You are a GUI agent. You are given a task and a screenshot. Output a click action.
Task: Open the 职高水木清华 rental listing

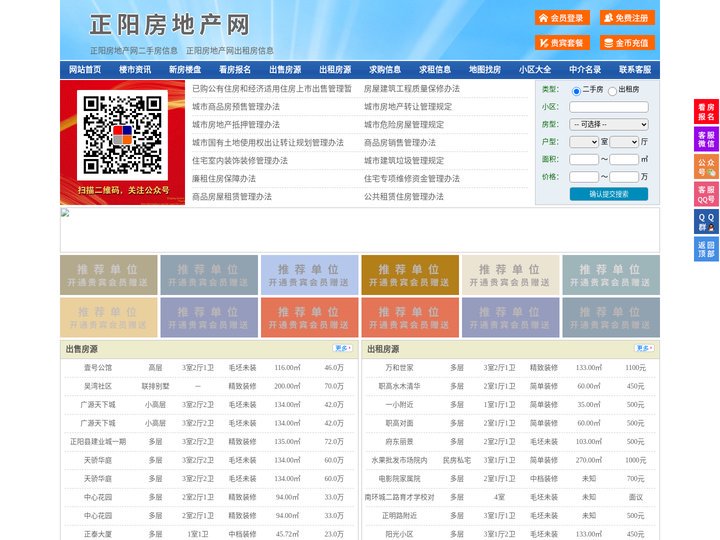(x=399, y=386)
